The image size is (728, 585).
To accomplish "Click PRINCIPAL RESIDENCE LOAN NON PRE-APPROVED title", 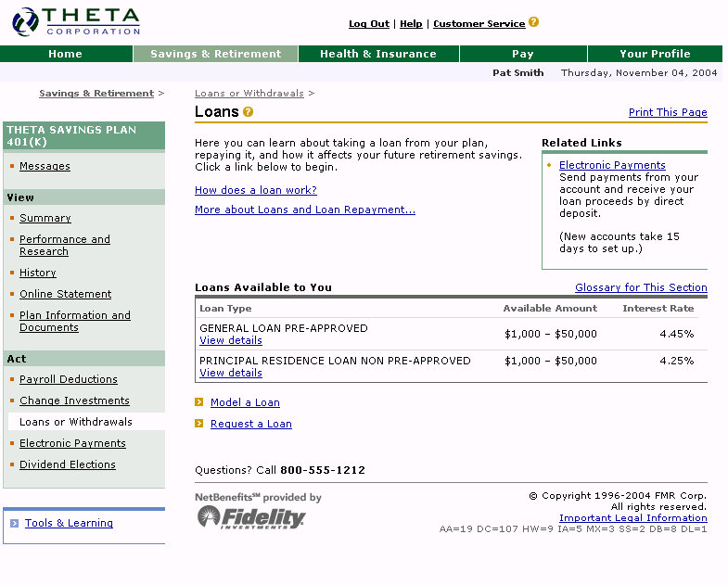I will coord(335,361).
